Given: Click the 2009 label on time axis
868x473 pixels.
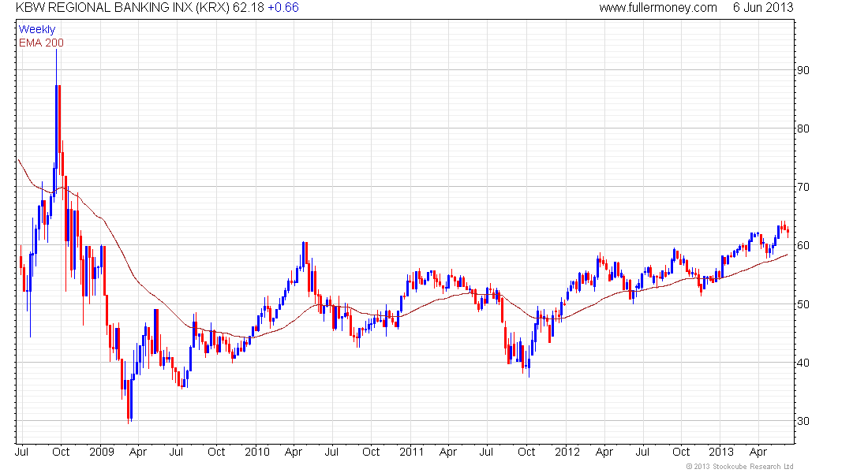Looking at the screenshot, I should point(102,453).
